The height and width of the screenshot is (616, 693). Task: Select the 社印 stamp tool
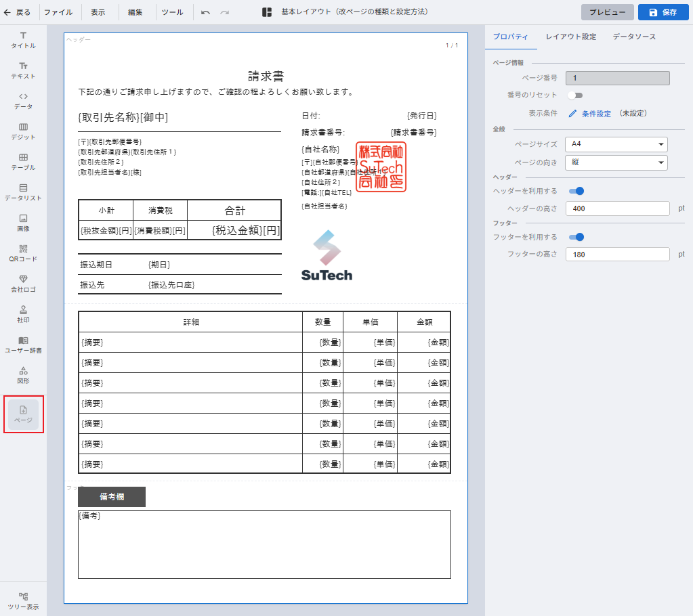[23, 313]
